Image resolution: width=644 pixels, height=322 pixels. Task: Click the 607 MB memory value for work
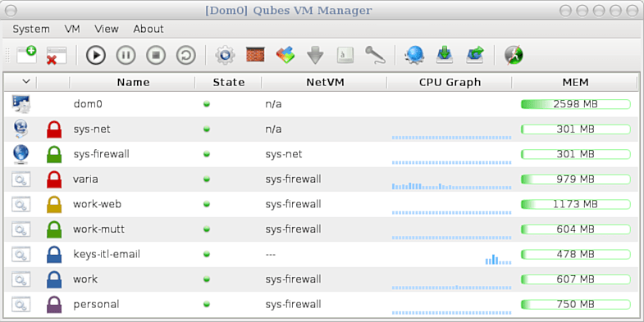point(575,279)
